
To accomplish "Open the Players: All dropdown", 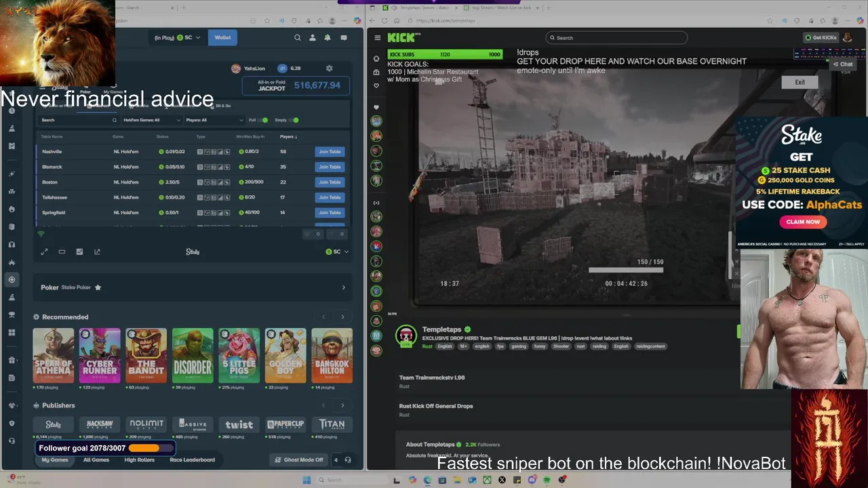I will (x=214, y=120).
